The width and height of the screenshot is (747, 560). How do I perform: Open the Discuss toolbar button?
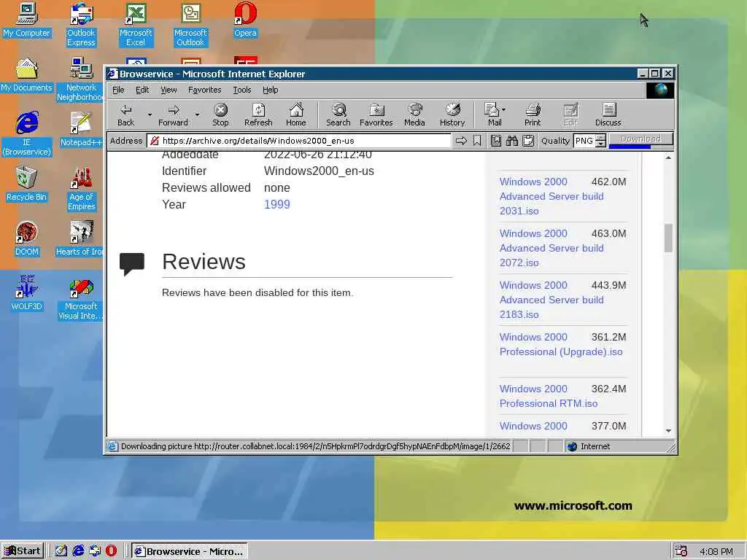(608, 114)
